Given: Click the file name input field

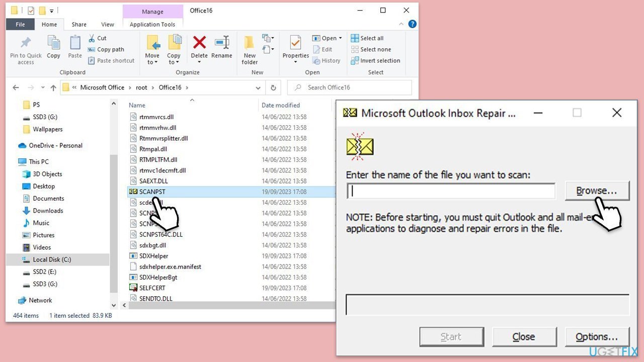Looking at the screenshot, I should tap(451, 191).
